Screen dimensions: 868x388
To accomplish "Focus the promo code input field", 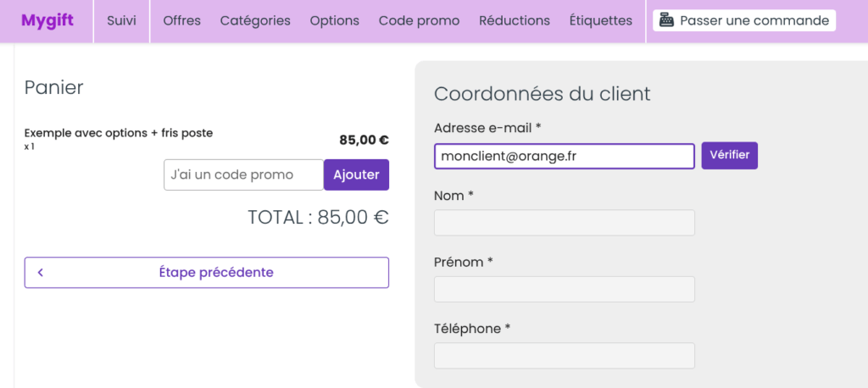I will (243, 175).
